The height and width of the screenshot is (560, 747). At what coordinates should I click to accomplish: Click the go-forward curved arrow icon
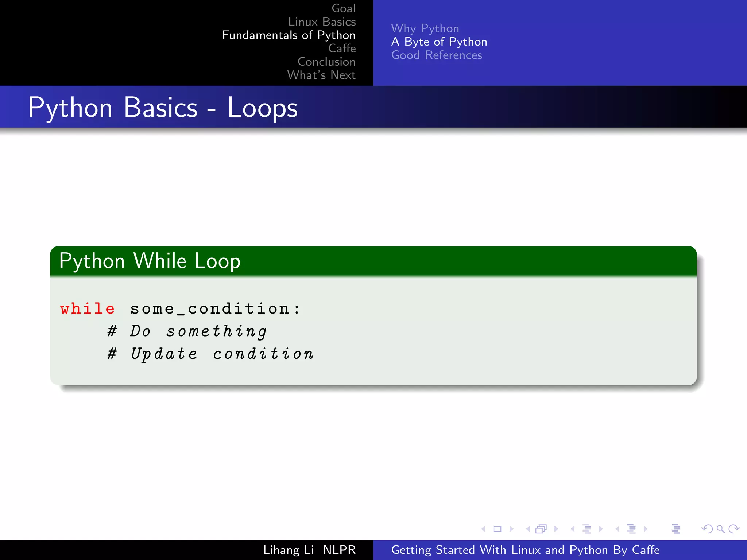[x=734, y=529]
